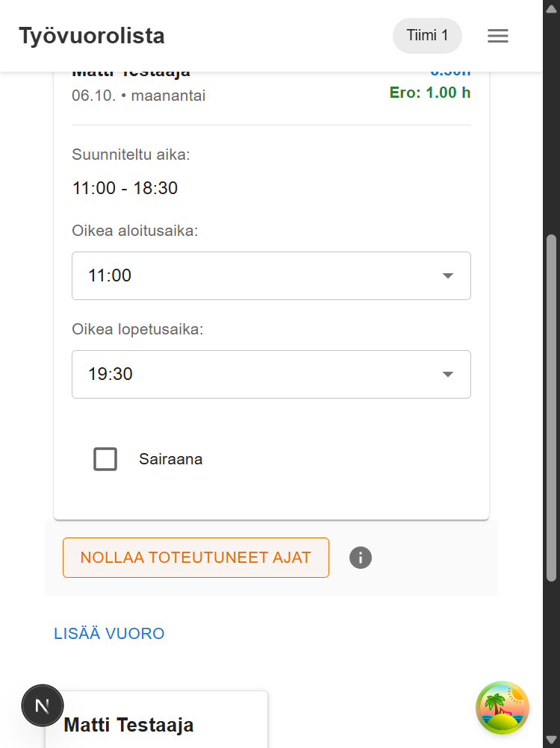Click the scrollbar up arrow

tap(551, 7)
